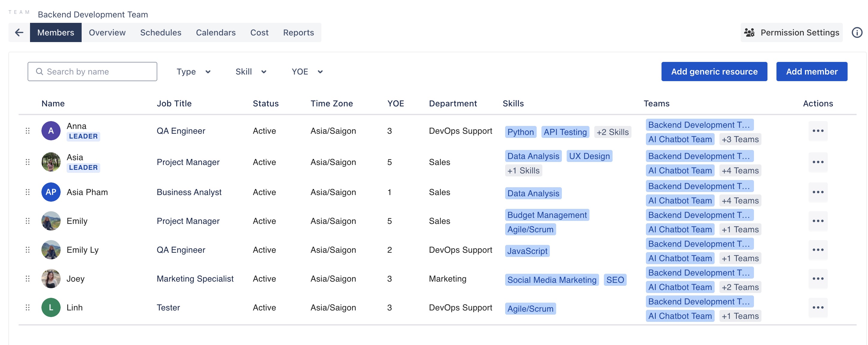Image resolution: width=868 pixels, height=345 pixels.
Task: Click the Add member button
Action: (x=811, y=72)
